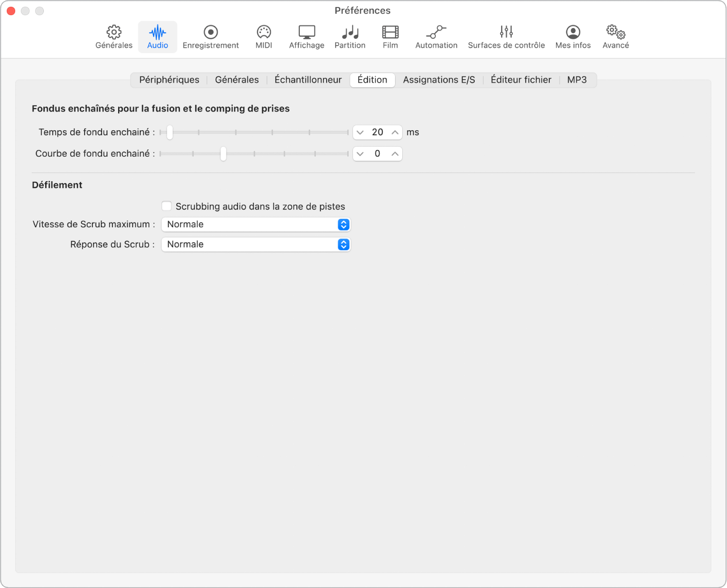Click the crossfade curve value field showing 0
This screenshot has width=727, height=588.
pyautogui.click(x=378, y=153)
